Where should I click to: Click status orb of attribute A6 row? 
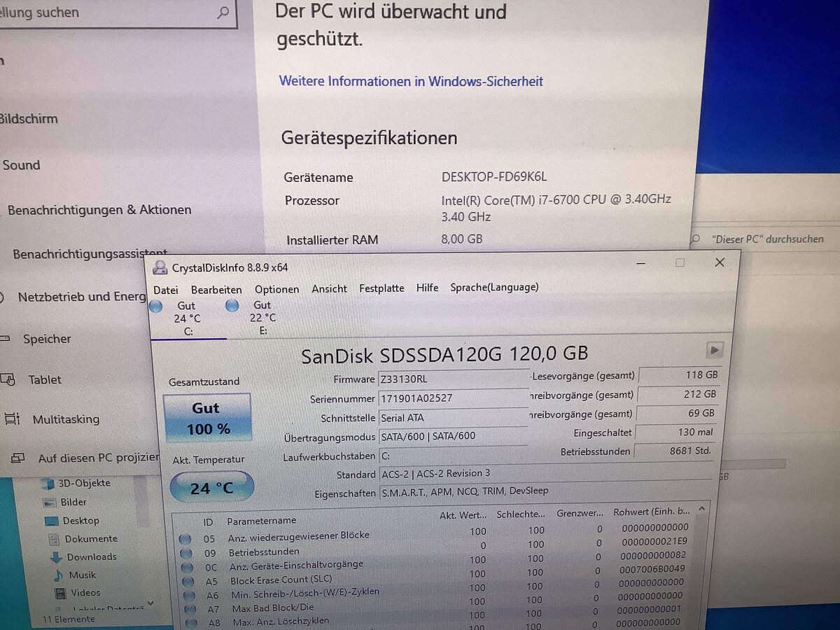188,596
